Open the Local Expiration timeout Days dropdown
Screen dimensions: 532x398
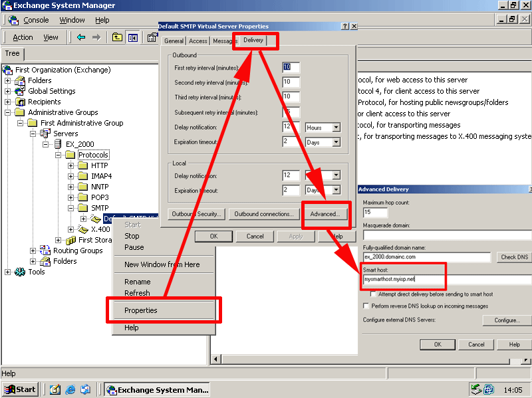pyautogui.click(x=336, y=190)
